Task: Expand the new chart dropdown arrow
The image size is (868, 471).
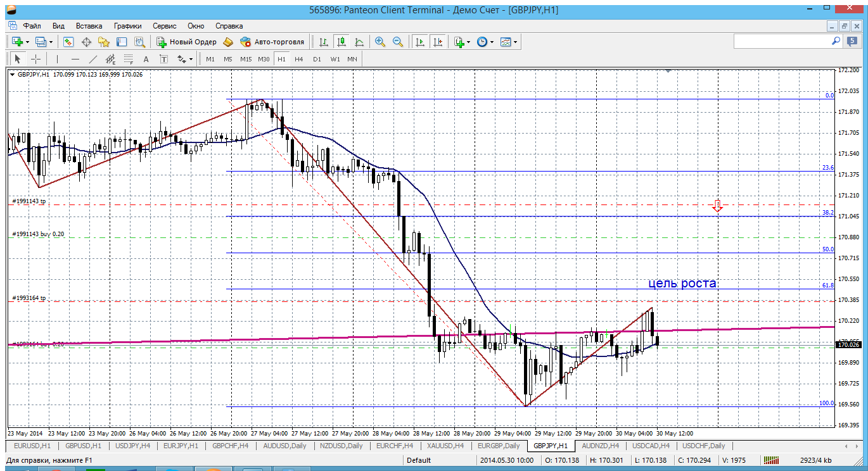Action: coord(27,42)
